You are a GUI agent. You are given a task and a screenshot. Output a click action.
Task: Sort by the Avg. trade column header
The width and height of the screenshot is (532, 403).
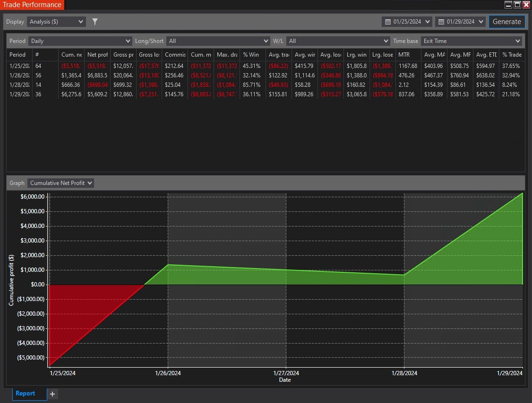[279, 55]
